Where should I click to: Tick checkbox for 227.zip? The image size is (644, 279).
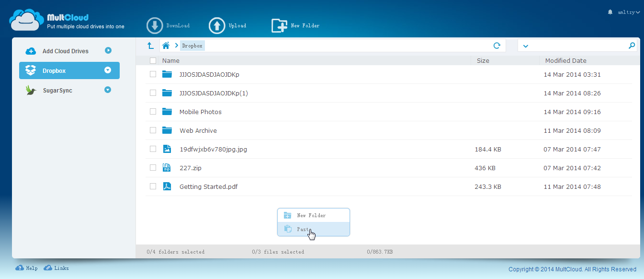pos(153,167)
